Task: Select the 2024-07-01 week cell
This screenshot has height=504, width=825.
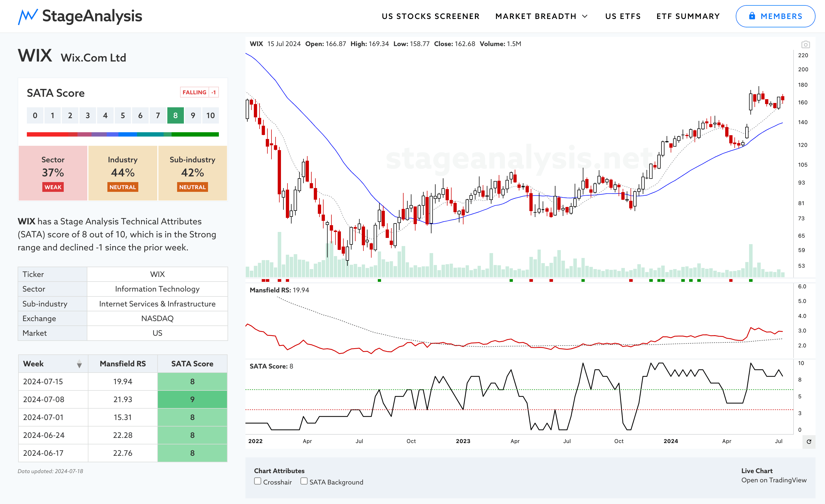Action: [x=53, y=417]
